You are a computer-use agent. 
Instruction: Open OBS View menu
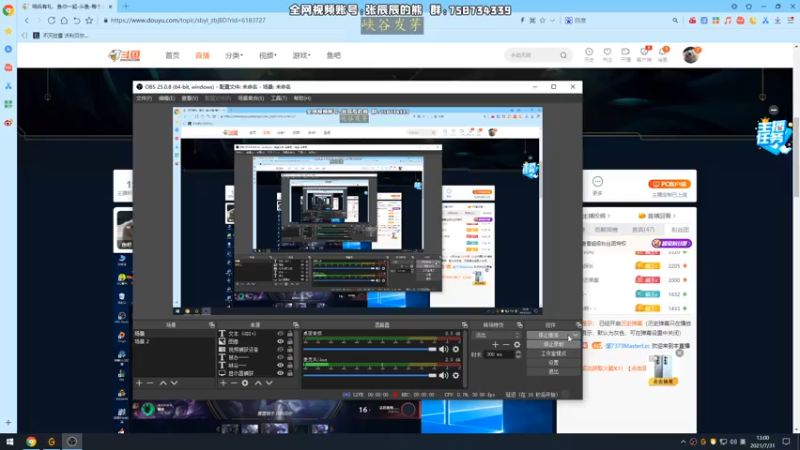(189, 98)
